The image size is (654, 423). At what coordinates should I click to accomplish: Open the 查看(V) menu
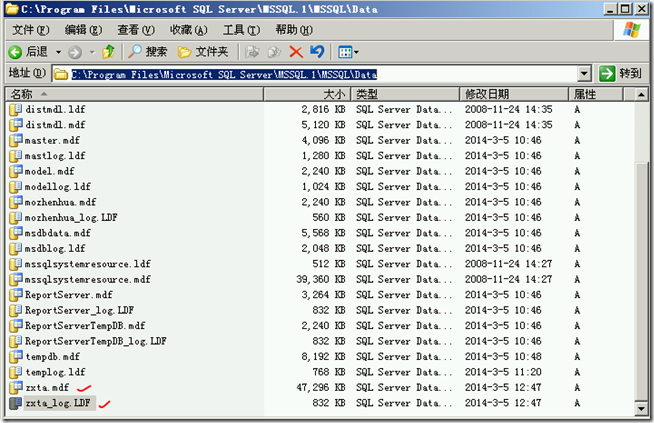click(x=136, y=30)
